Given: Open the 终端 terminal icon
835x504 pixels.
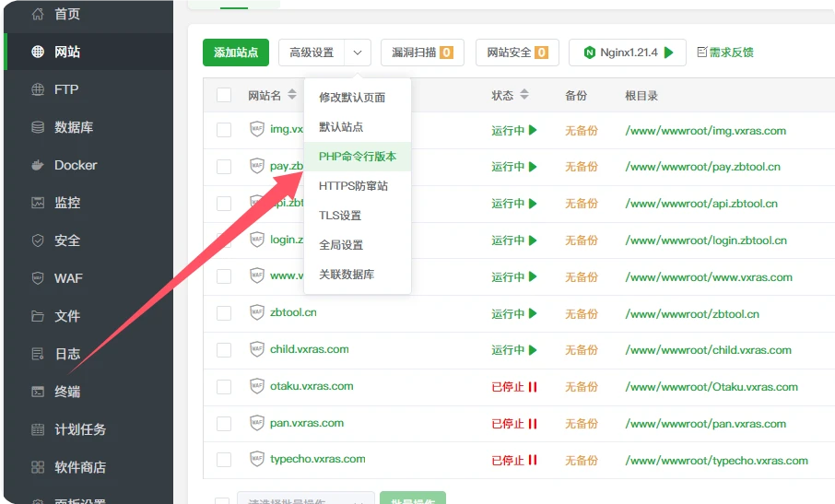Looking at the screenshot, I should (x=38, y=392).
